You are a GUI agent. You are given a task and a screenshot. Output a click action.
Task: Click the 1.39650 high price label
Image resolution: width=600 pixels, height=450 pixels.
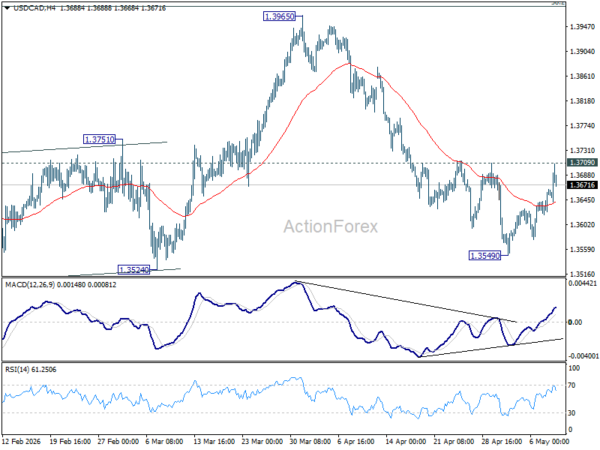tap(279, 16)
